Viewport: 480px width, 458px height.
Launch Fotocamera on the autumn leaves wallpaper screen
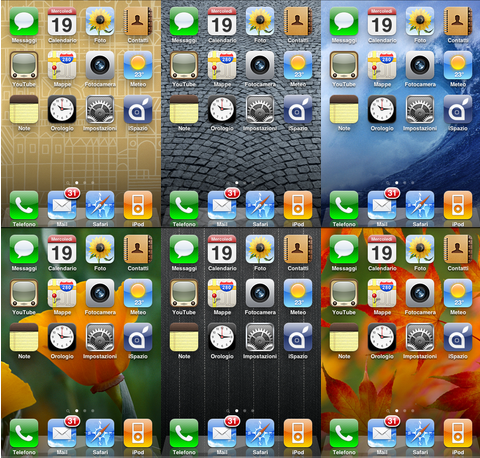tap(420, 293)
